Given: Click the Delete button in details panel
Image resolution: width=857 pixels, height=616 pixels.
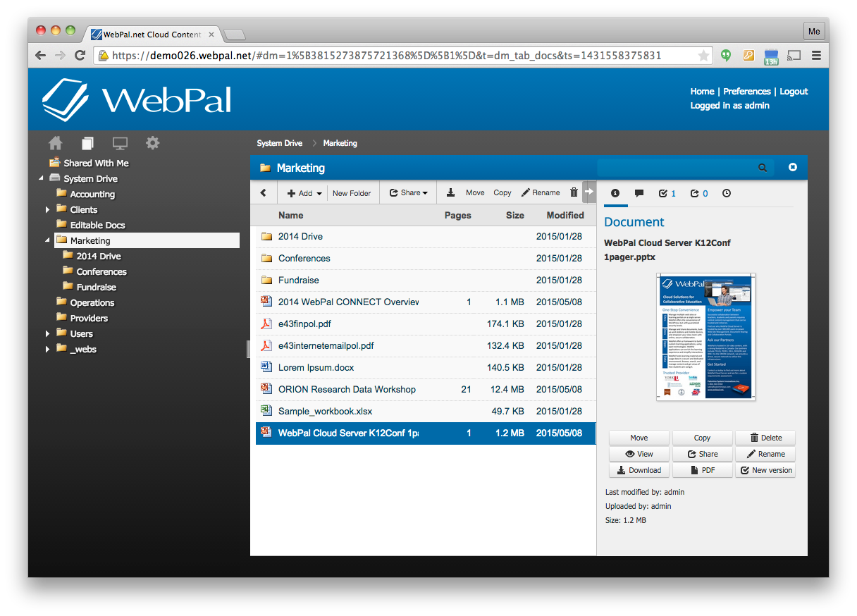Looking at the screenshot, I should click(765, 438).
